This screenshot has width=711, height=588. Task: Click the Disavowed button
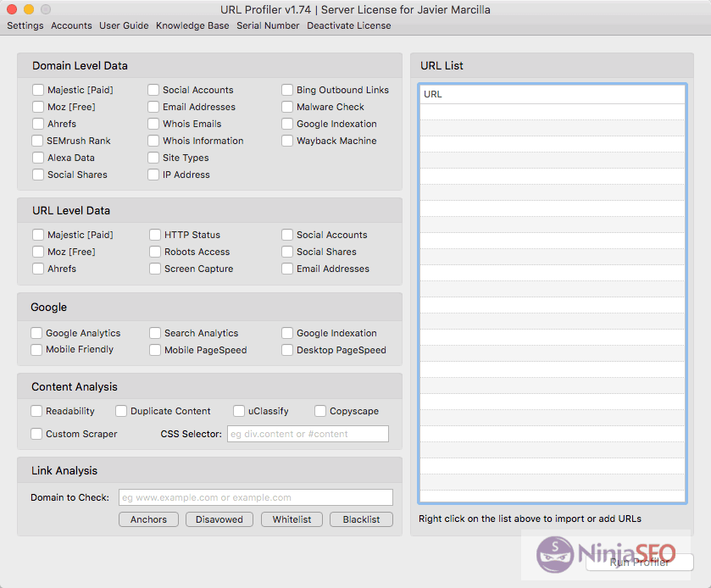tap(219, 519)
